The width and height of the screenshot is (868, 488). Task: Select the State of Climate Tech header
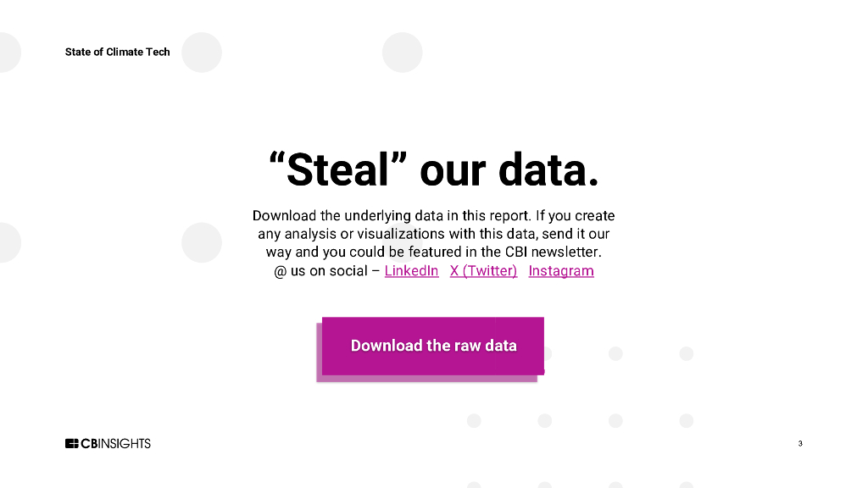pyautogui.click(x=117, y=52)
